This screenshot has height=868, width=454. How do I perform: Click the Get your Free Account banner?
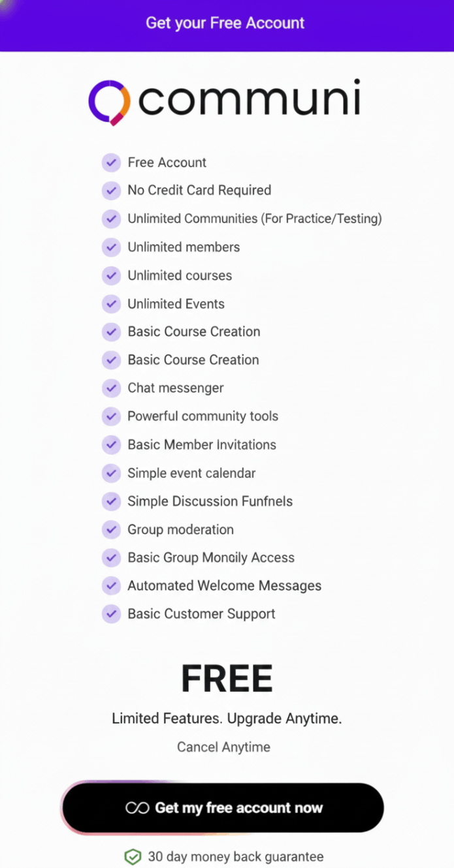(x=225, y=23)
